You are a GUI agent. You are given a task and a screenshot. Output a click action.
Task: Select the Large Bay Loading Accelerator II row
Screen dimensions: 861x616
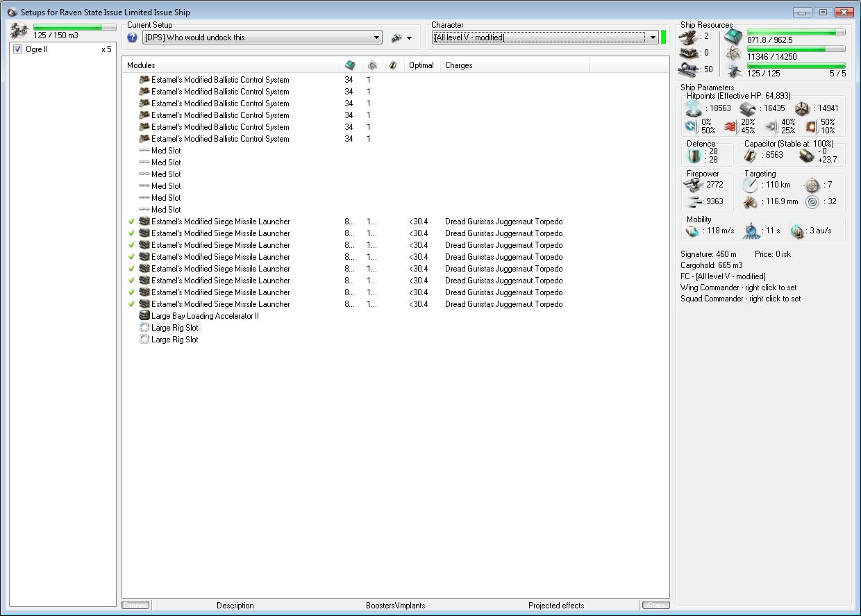pos(396,316)
